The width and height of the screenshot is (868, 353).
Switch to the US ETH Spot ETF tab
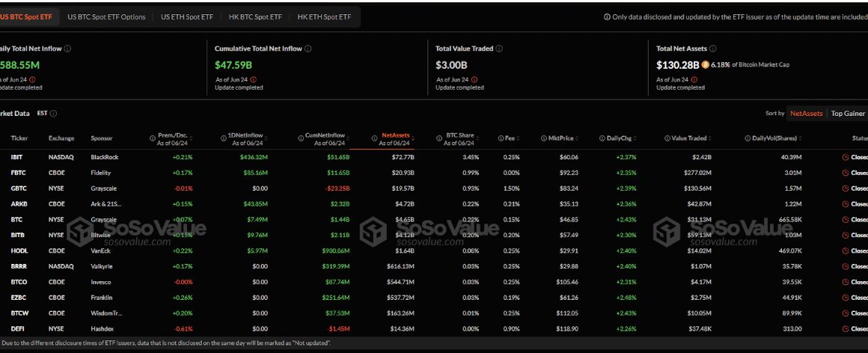tap(187, 17)
